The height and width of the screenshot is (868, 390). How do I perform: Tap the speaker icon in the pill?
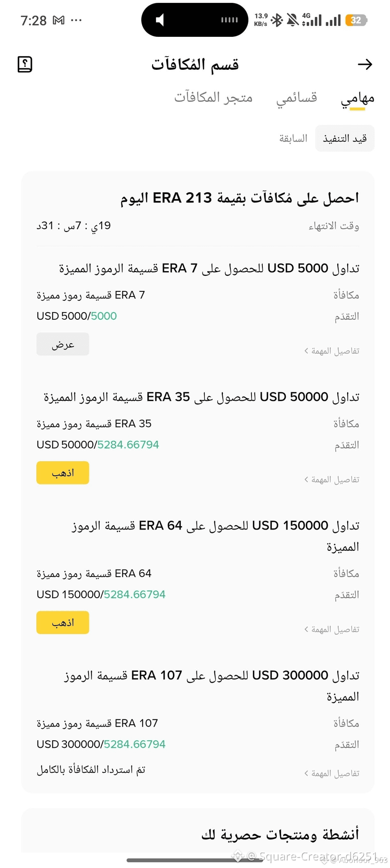(x=160, y=20)
